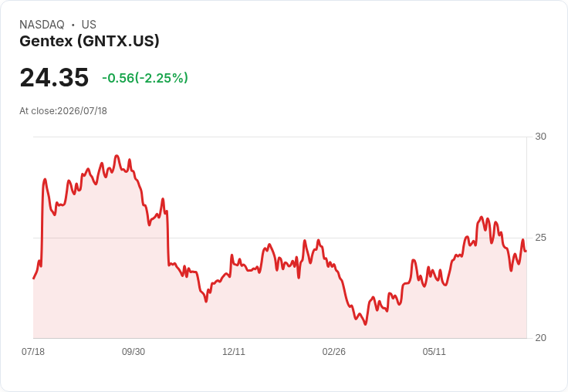
Task: Click the chart line's starting point
Action: (34, 279)
